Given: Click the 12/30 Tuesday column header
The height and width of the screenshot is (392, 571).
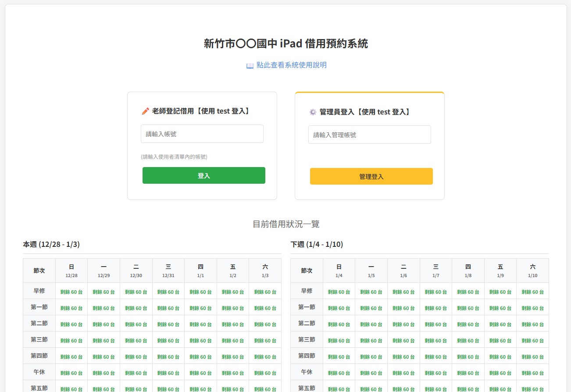Looking at the screenshot, I should point(136,271).
